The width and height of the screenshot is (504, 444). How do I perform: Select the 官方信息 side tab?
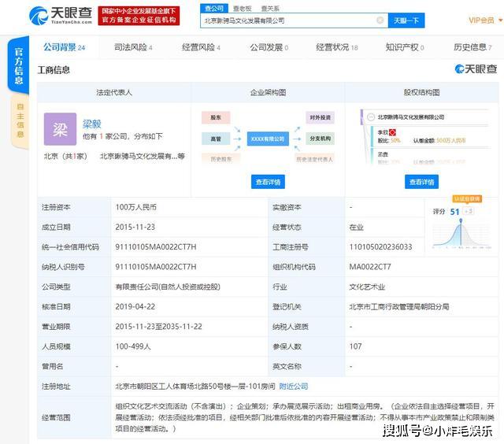(19, 65)
